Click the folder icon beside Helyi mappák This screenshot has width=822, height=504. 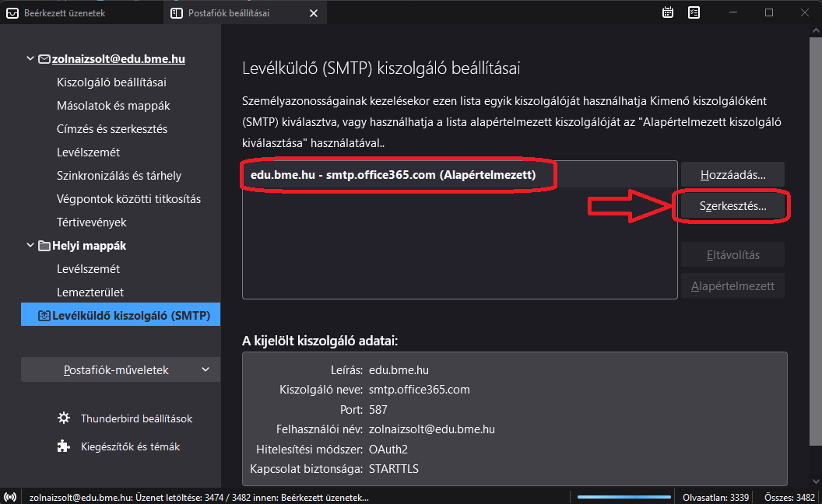(x=44, y=246)
